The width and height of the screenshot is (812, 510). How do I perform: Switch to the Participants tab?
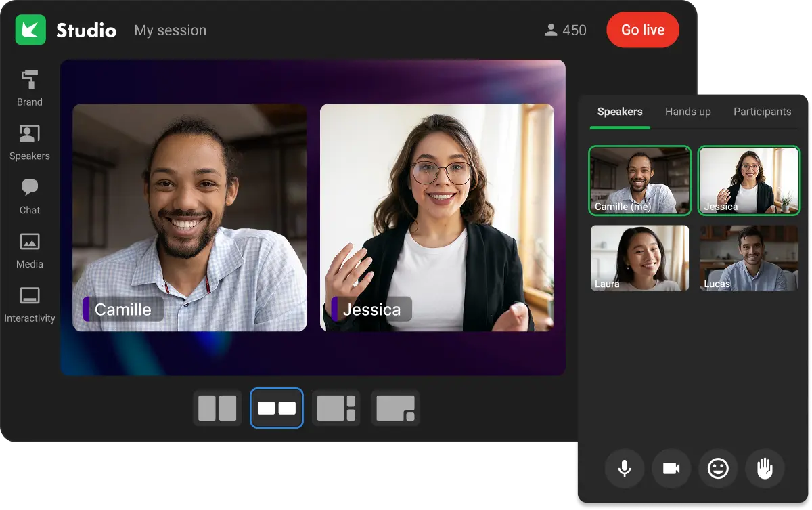click(x=762, y=111)
